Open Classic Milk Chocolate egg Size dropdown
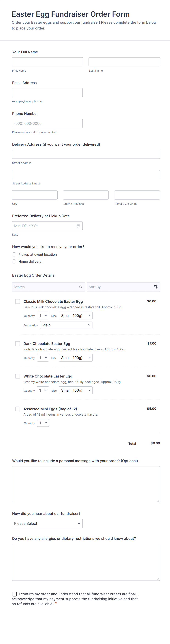 tap(76, 316)
